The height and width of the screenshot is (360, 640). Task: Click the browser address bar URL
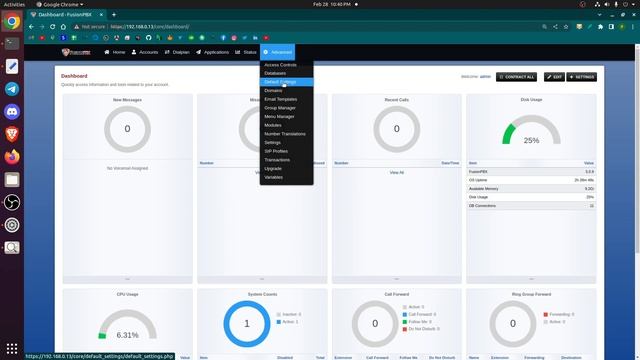point(149,27)
